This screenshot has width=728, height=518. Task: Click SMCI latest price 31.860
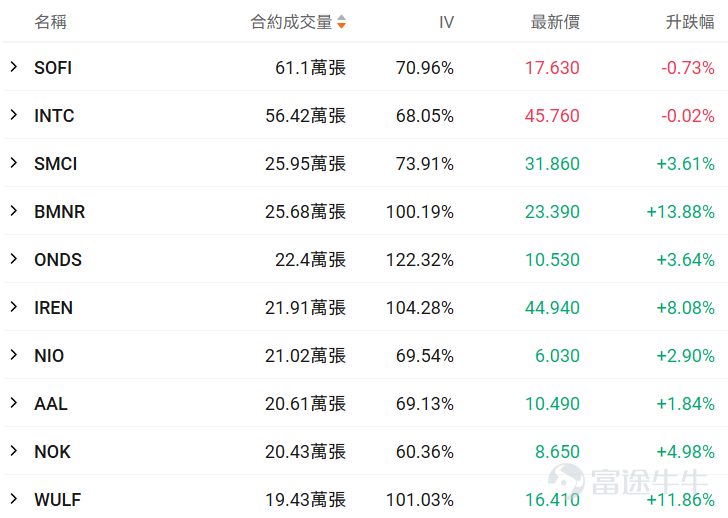click(552, 164)
